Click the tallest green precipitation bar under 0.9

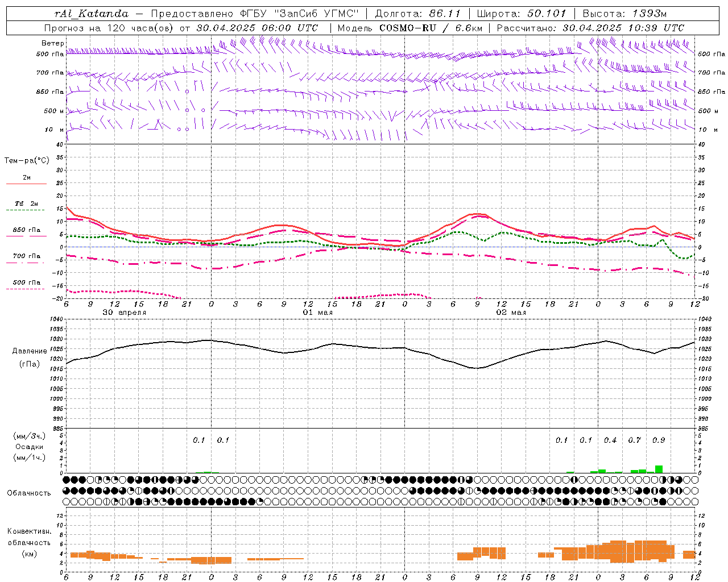[659, 469]
